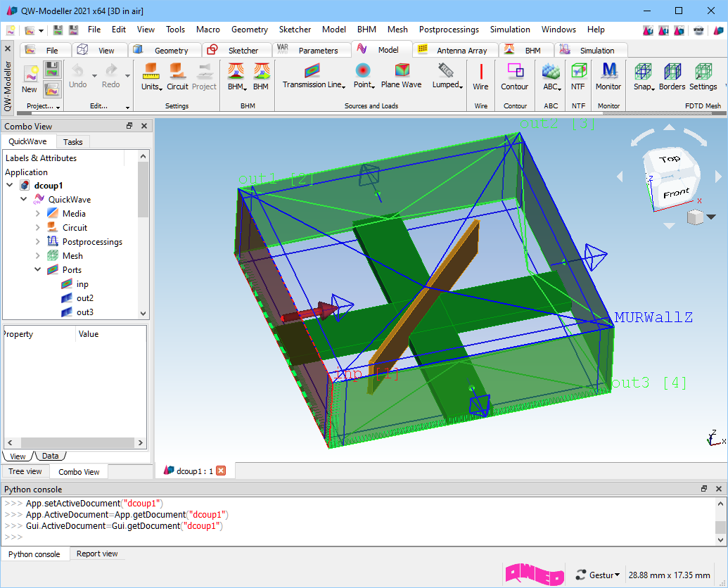The height and width of the screenshot is (588, 728).
Task: Click the model tree vertical scrollbar
Action: (143, 234)
